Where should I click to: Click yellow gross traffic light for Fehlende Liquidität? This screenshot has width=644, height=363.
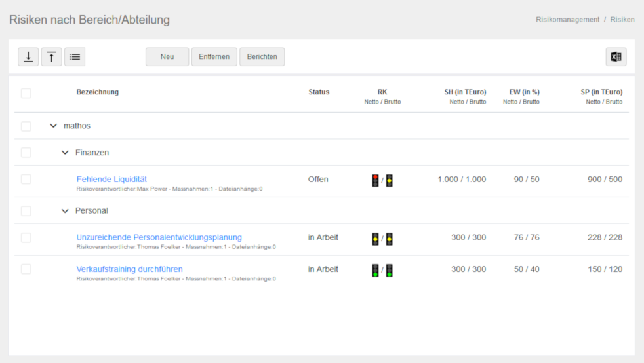[x=389, y=180]
